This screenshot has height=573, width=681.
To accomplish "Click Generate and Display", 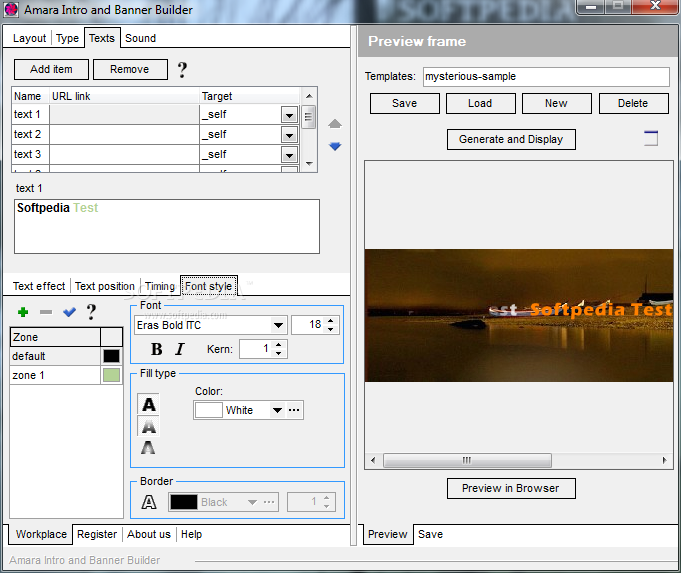I will [511, 139].
